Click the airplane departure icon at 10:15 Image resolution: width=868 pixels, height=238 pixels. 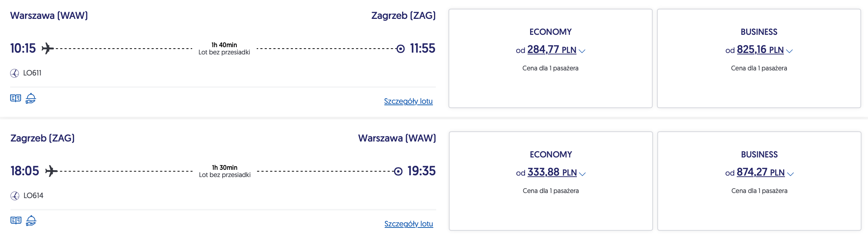pos(47,48)
